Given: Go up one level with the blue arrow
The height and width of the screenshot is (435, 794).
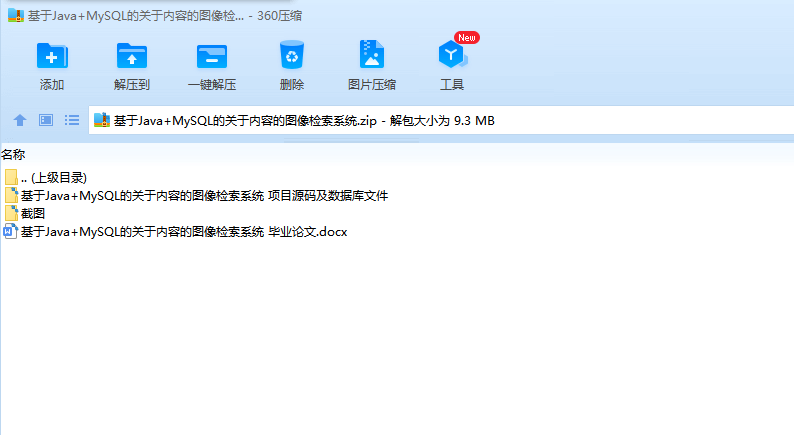Looking at the screenshot, I should coord(20,120).
